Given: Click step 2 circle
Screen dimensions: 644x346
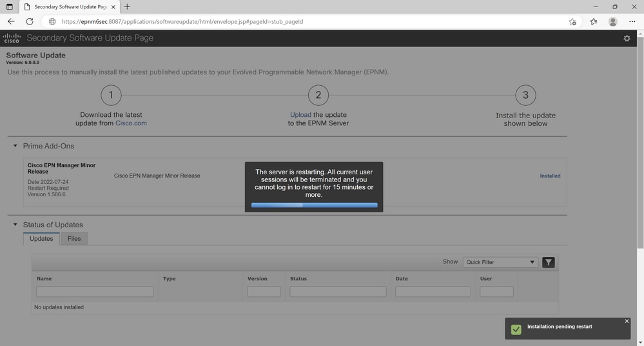Looking at the screenshot, I should [x=318, y=95].
